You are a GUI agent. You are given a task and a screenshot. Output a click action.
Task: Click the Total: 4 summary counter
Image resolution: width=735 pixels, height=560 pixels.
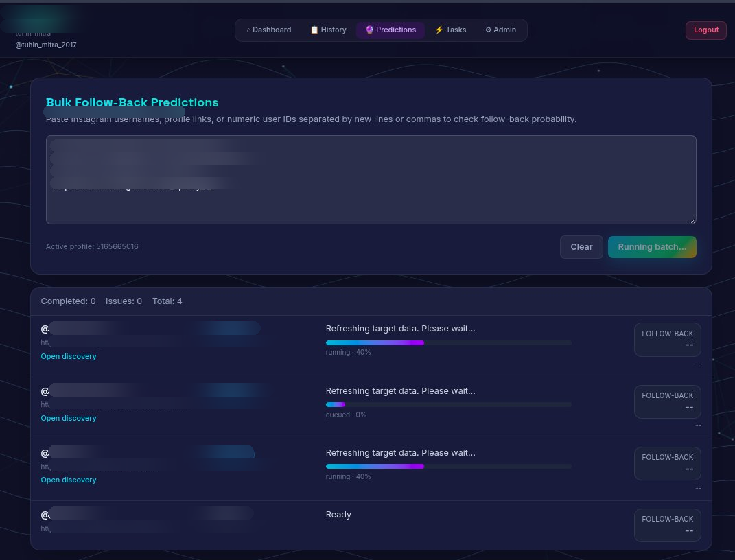pyautogui.click(x=167, y=301)
